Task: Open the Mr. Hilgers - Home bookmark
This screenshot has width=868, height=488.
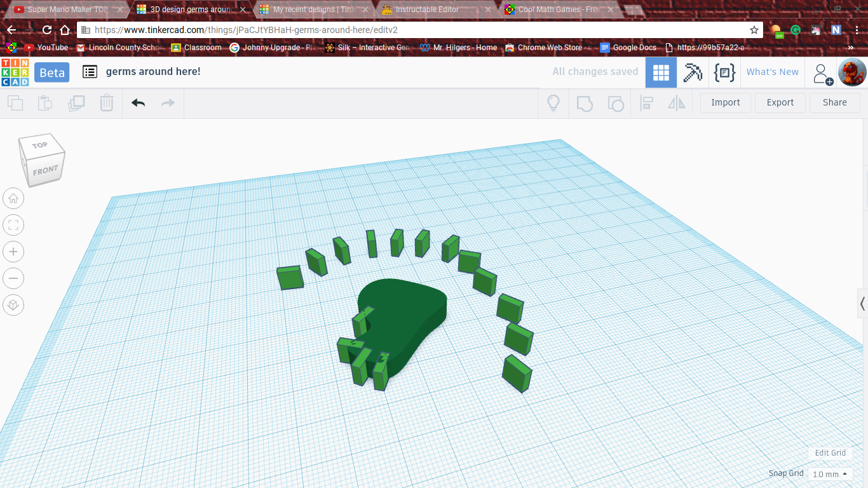Action: click(x=459, y=48)
